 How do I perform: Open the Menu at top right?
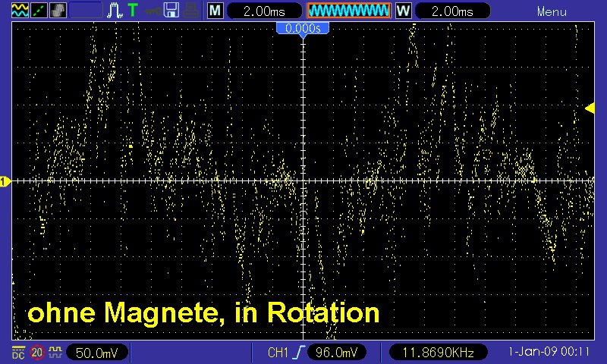pos(552,11)
